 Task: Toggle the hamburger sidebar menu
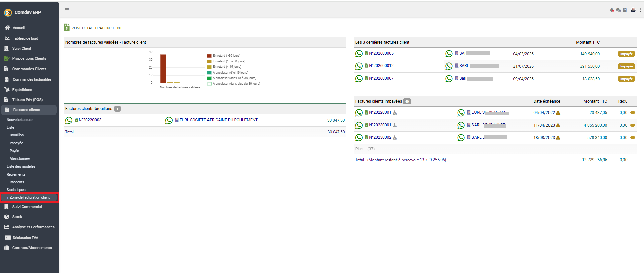coord(67,10)
